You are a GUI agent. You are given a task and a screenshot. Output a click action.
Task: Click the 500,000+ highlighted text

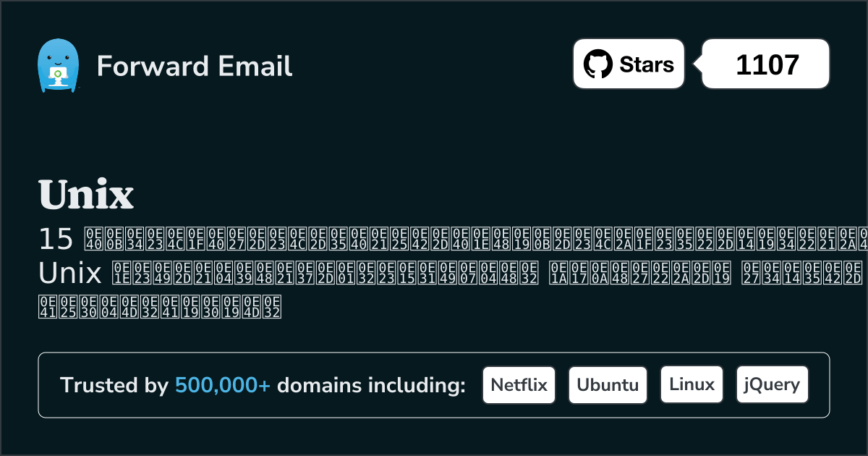(x=223, y=385)
